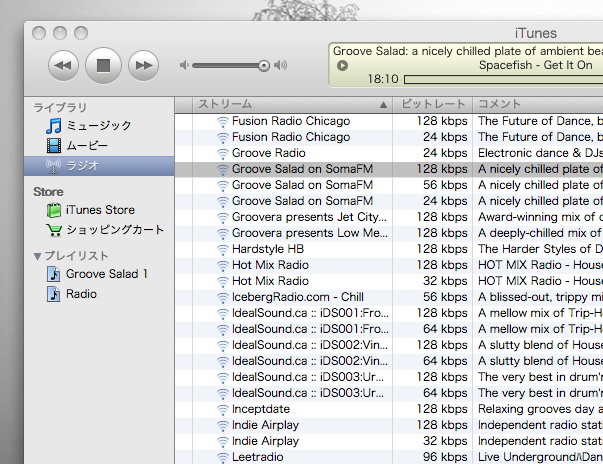Click the elapsed time 18:10 readout
Image resolution: width=603 pixels, height=464 pixels.
click(383, 79)
